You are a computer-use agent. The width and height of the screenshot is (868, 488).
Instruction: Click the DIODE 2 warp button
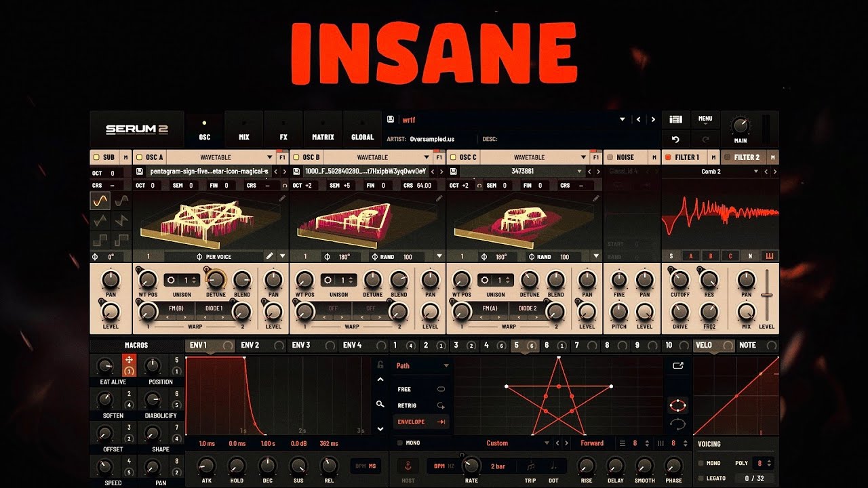528,308
